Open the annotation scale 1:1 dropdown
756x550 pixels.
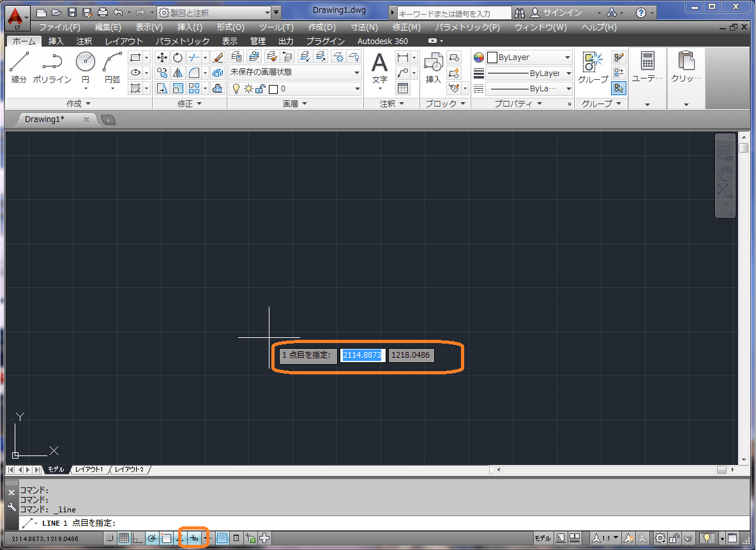tap(605, 538)
